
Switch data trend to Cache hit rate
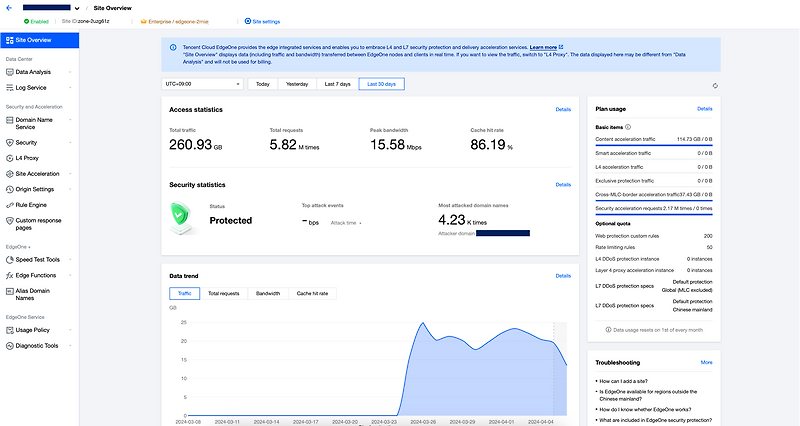[312, 293]
